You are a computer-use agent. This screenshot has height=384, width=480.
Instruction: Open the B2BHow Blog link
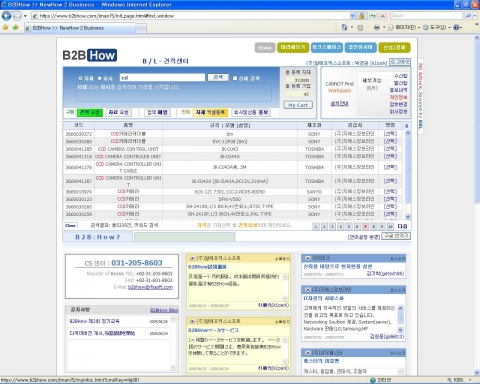point(164,310)
